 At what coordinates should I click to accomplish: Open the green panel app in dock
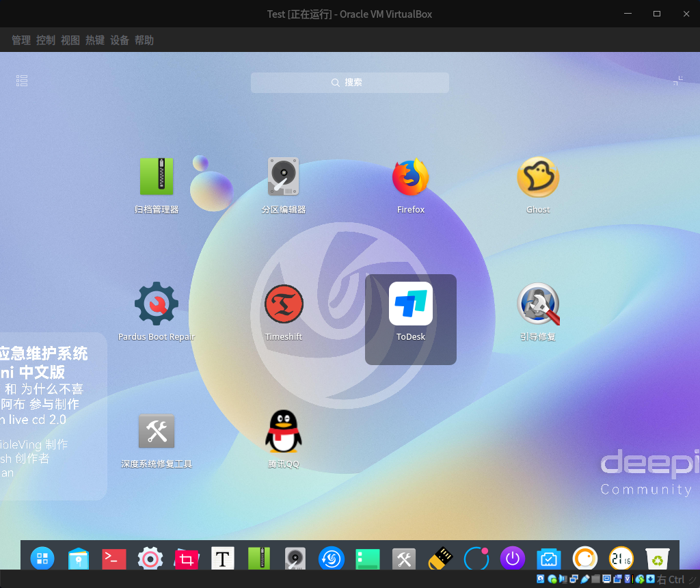click(x=367, y=559)
